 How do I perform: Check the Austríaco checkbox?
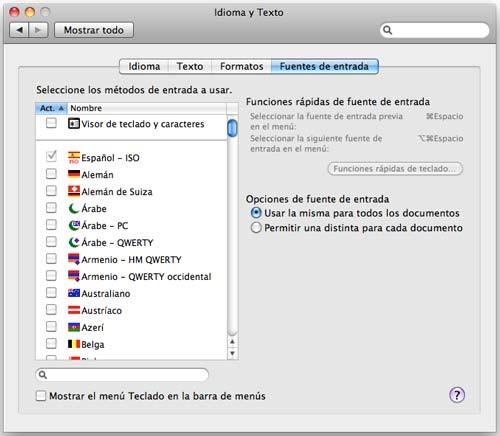(x=51, y=310)
